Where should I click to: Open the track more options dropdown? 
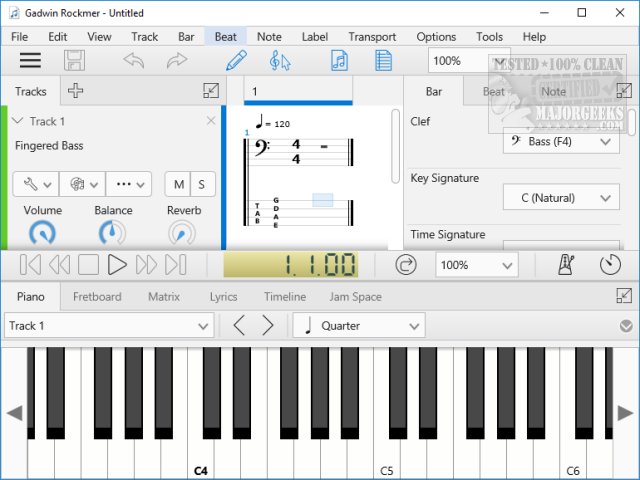click(129, 184)
